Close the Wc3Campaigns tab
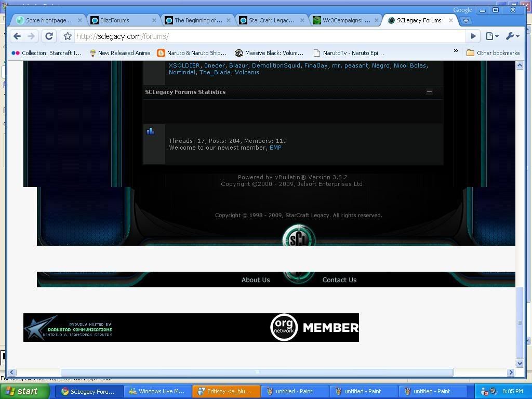Viewport: 532px width, 399px height. point(376,20)
